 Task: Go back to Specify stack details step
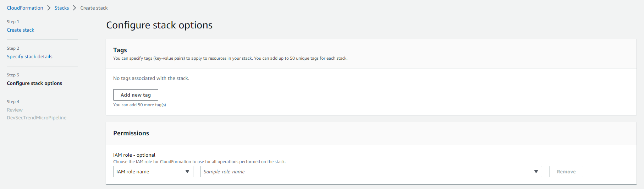point(29,56)
